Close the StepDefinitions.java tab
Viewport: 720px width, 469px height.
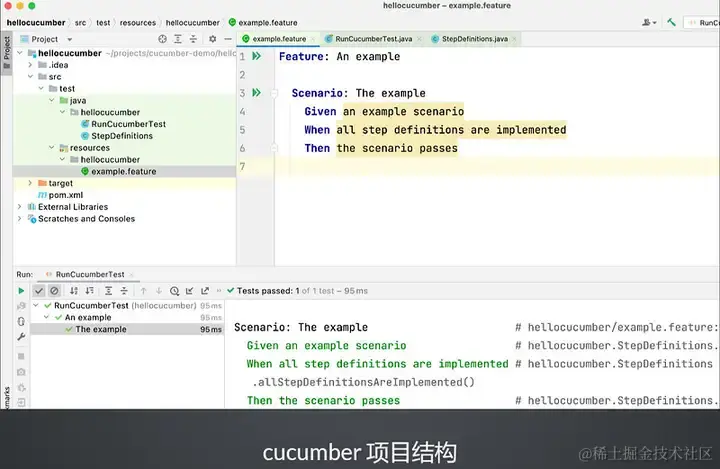(514, 39)
